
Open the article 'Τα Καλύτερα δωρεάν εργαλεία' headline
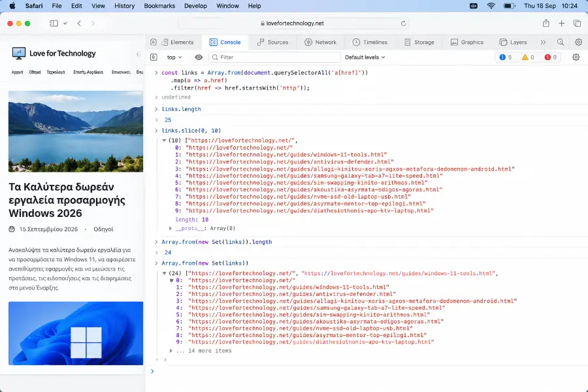coord(67,200)
